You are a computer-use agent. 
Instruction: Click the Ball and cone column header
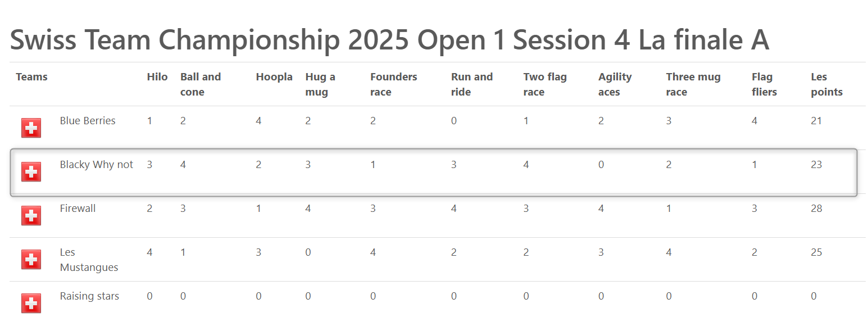tap(201, 84)
